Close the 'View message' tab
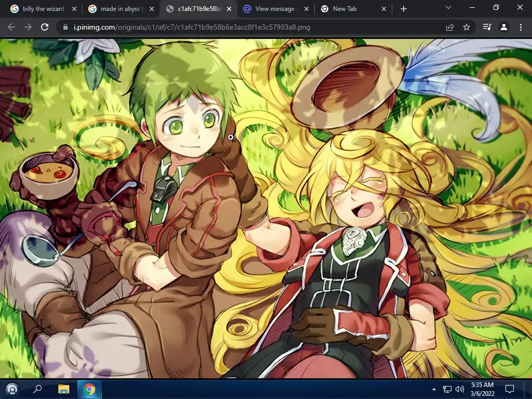The height and width of the screenshot is (399, 532). coord(307,9)
